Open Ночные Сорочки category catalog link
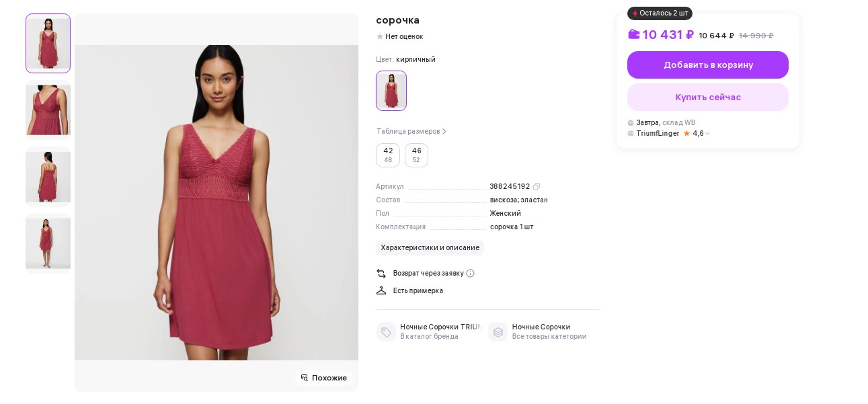This screenshot has width=868, height=404. [x=541, y=327]
